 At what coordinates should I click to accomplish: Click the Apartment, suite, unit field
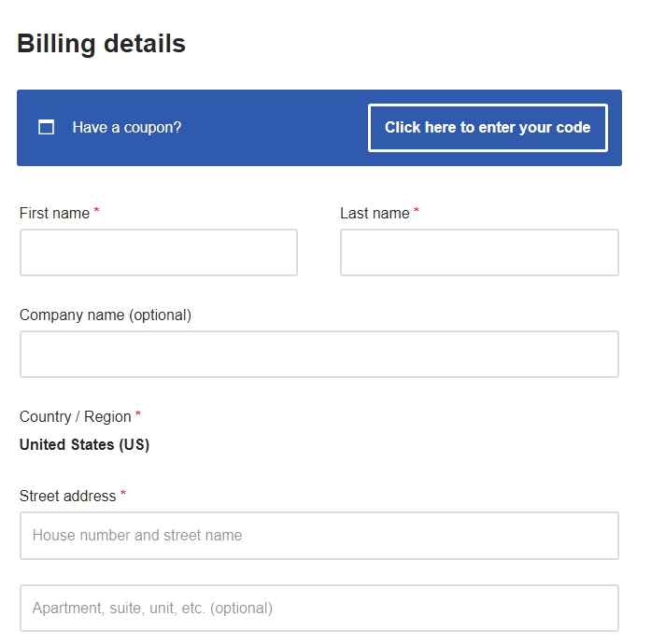[x=319, y=608]
